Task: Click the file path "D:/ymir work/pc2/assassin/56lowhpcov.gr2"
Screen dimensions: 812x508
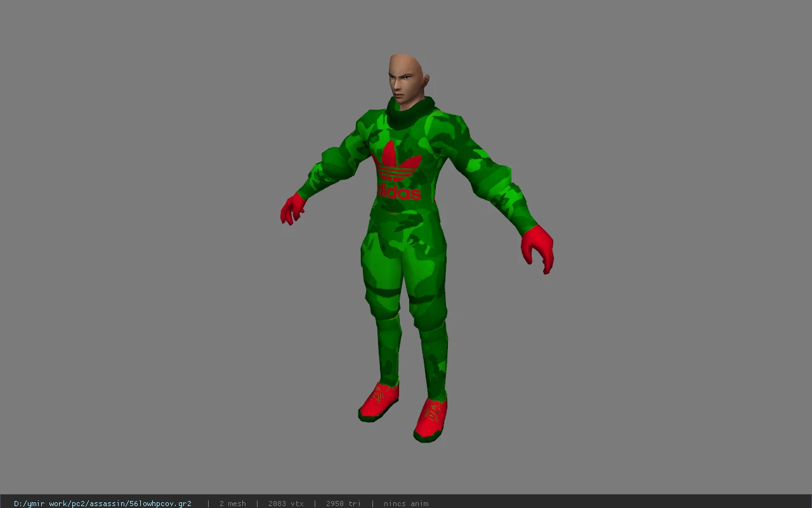Action: [x=103, y=504]
